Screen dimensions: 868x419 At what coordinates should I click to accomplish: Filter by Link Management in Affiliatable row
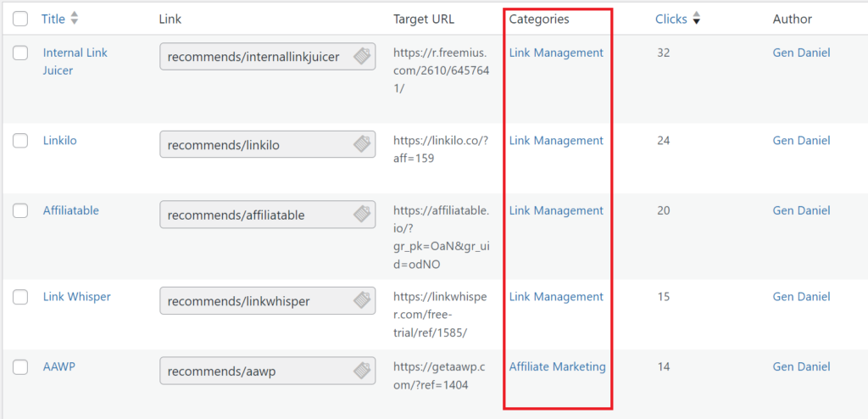(556, 210)
